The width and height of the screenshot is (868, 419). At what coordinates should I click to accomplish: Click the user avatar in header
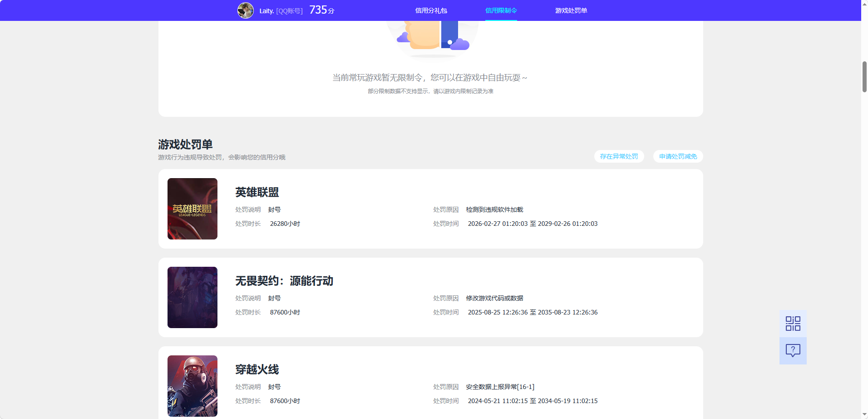tap(246, 10)
